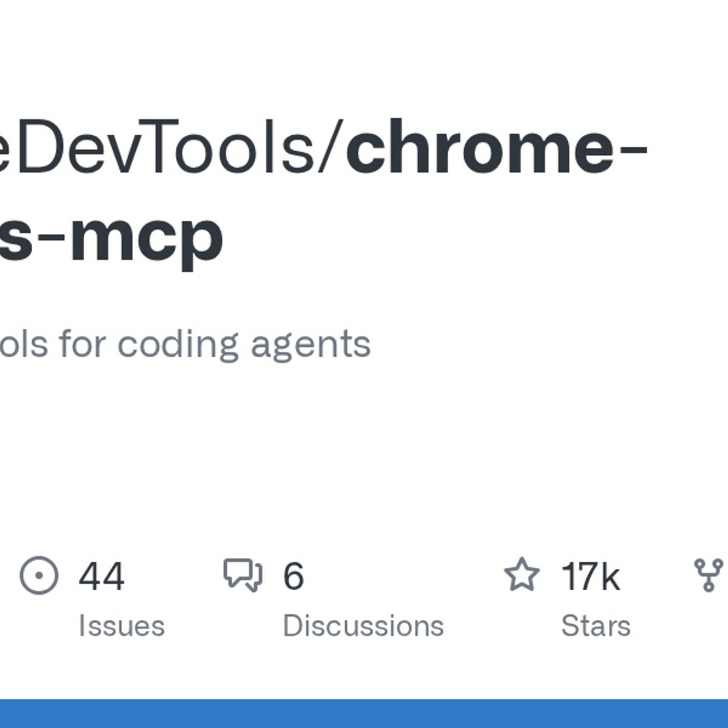The height and width of the screenshot is (728, 728).
Task: Click the word 'agents' in description
Action: 310,344
